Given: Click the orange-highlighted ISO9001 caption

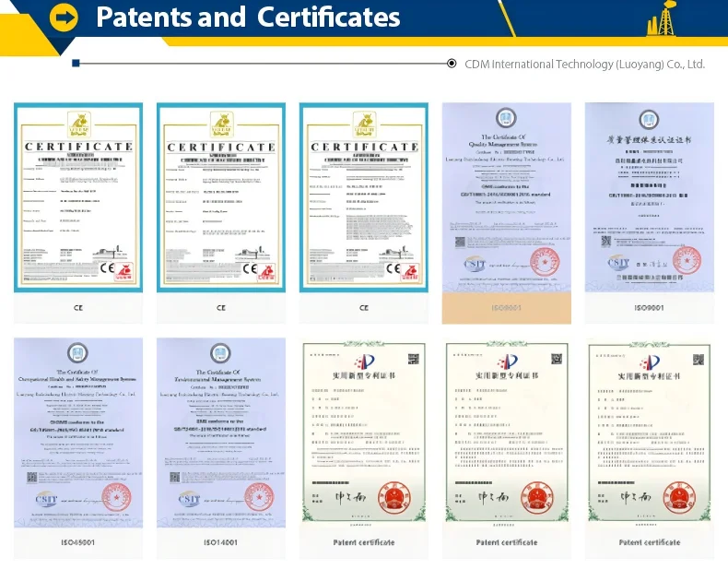Looking at the screenshot, I should tap(507, 308).
